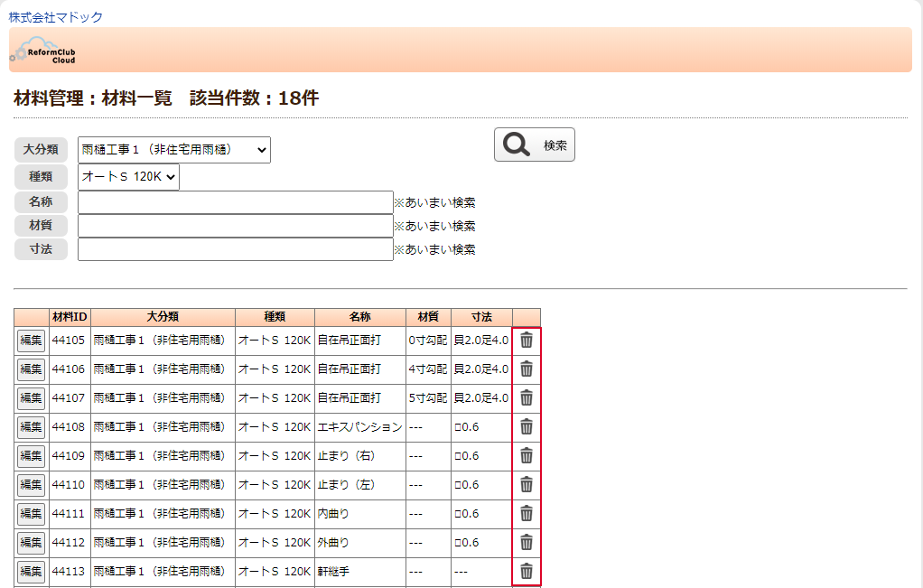
Task: Delete material row 44105 with trash icon
Action: (527, 341)
